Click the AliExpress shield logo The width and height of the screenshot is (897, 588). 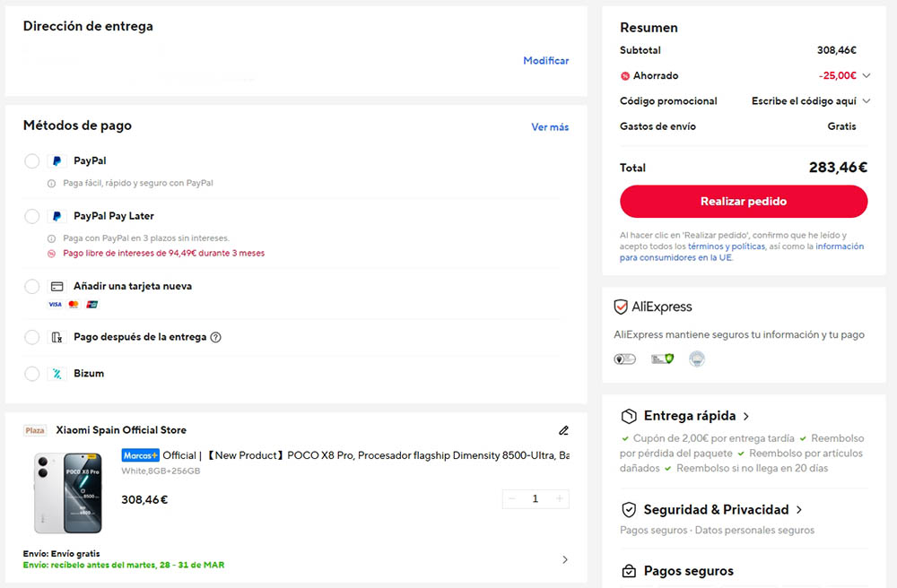click(x=621, y=307)
